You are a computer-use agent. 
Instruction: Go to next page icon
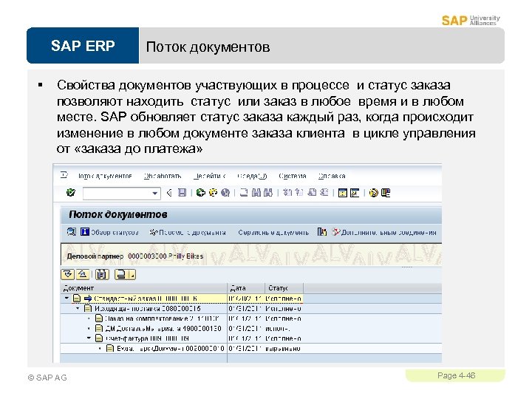312,193
